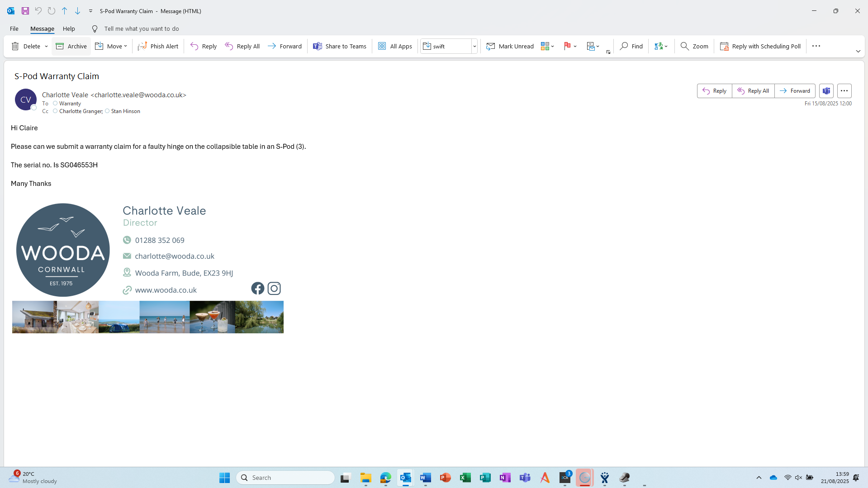This screenshot has height=488, width=868.
Task: Report the email with Phish Alert
Action: point(158,46)
